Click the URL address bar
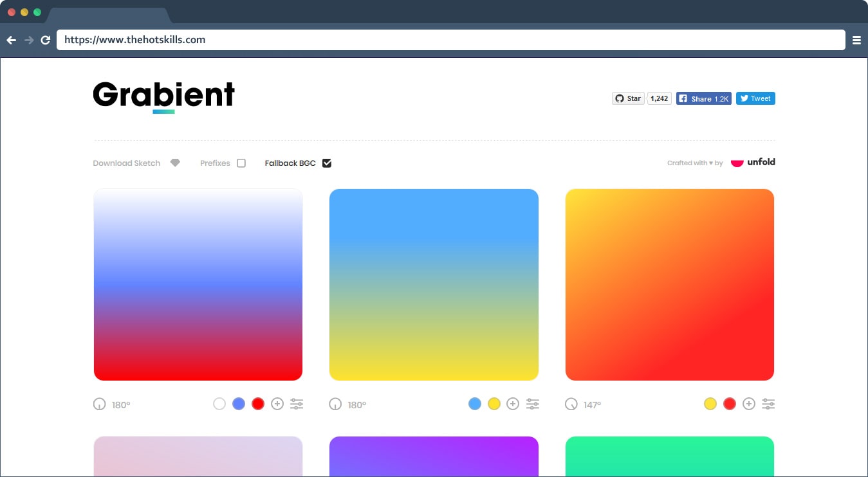 point(451,40)
